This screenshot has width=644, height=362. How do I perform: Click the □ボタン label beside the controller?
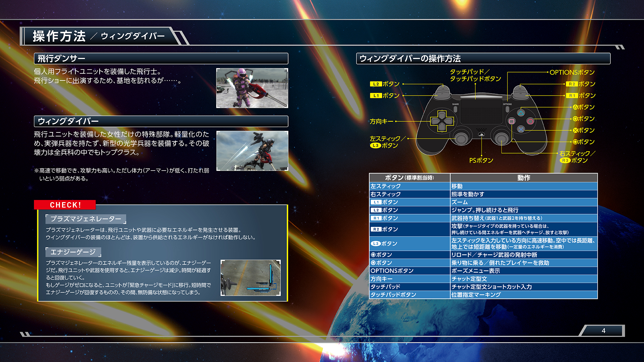coord(584,142)
